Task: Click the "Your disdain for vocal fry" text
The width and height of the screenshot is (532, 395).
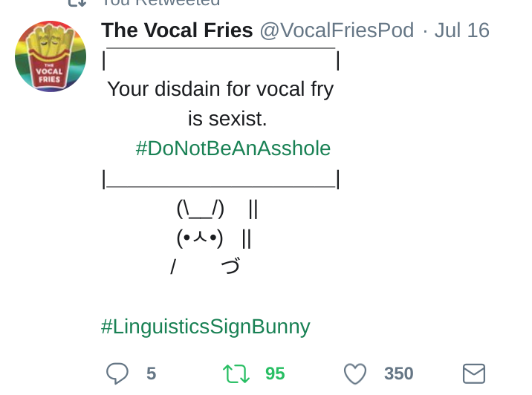Action: tap(220, 89)
